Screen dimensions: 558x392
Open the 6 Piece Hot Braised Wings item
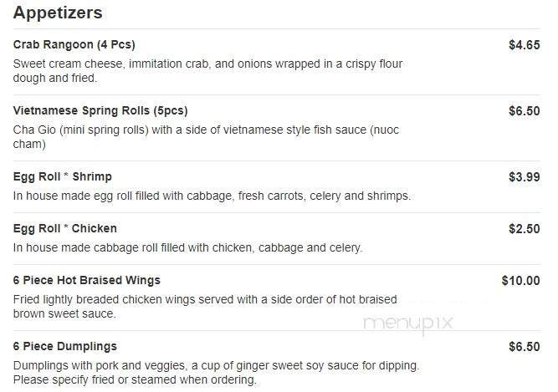click(x=87, y=280)
